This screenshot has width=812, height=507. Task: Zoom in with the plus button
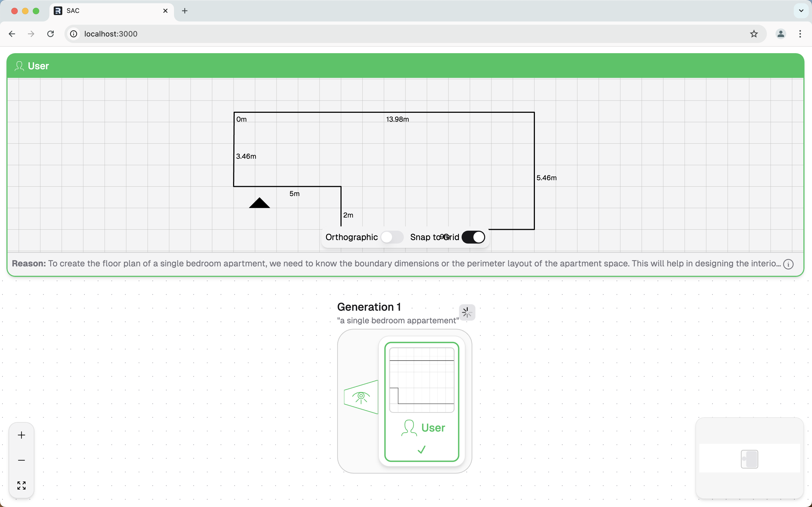21,435
